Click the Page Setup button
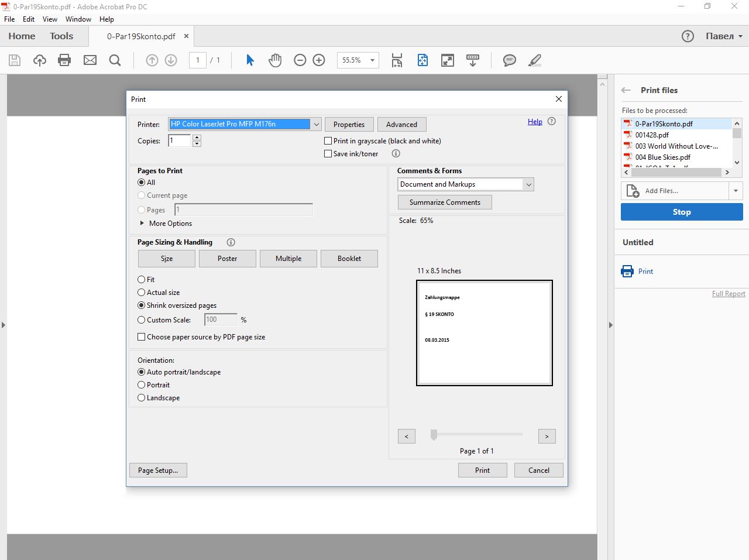749x560 pixels. pyautogui.click(x=158, y=470)
